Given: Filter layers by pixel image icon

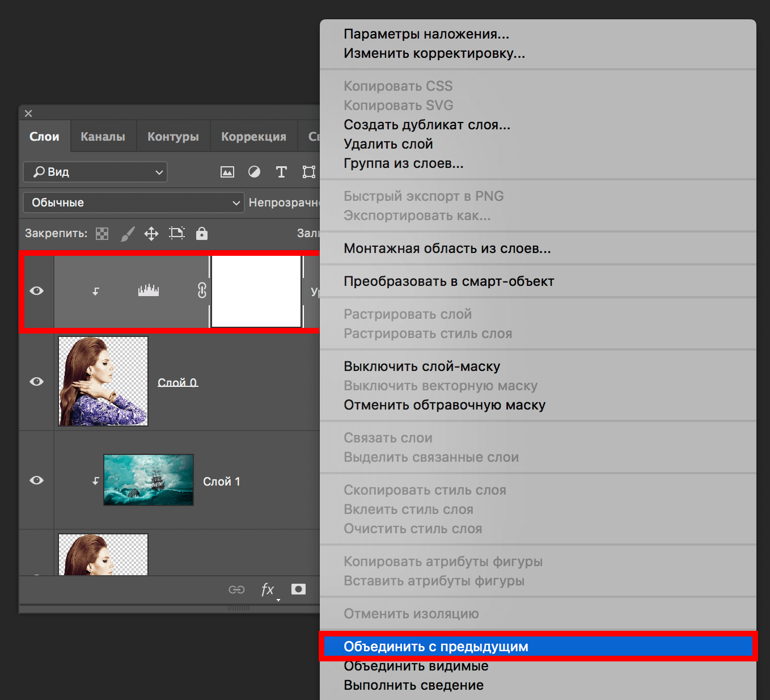Looking at the screenshot, I should tap(227, 172).
